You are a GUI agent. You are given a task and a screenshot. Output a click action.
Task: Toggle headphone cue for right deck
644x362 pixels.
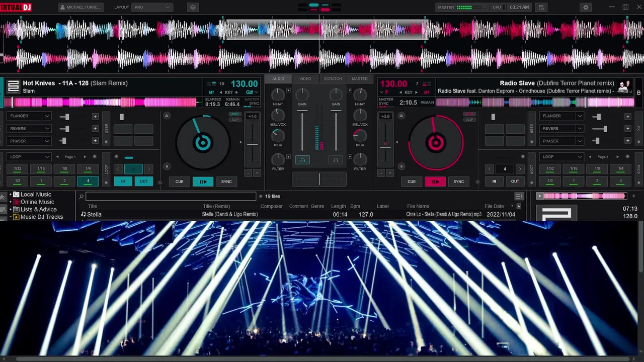pyautogui.click(x=336, y=160)
